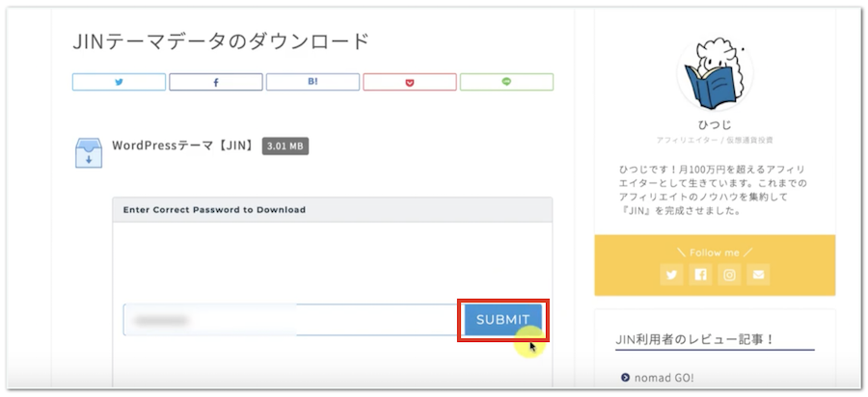Click the arrow bullet beside nomad GO!
Image resolution: width=868 pixels, height=397 pixels.
[625, 378]
